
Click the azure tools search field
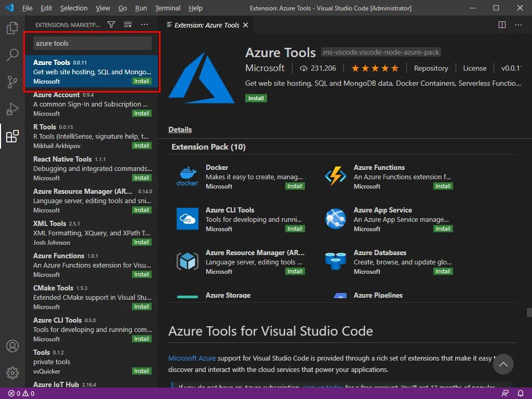92,43
